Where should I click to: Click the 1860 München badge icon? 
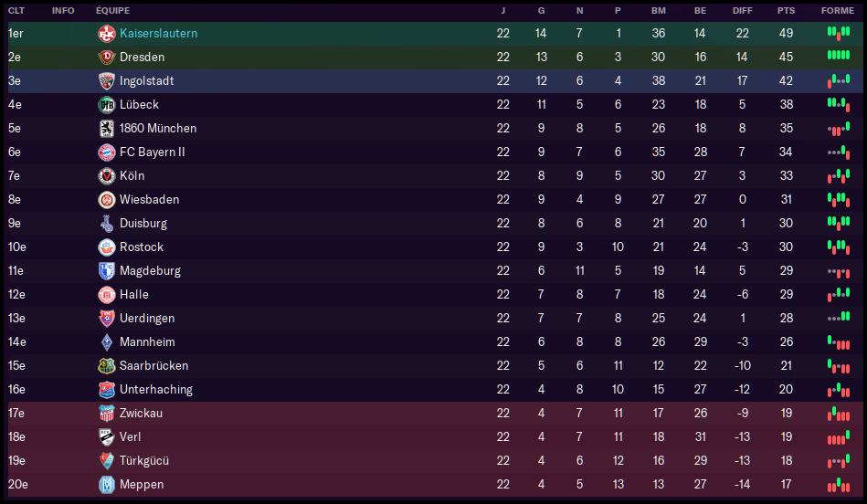(106, 128)
